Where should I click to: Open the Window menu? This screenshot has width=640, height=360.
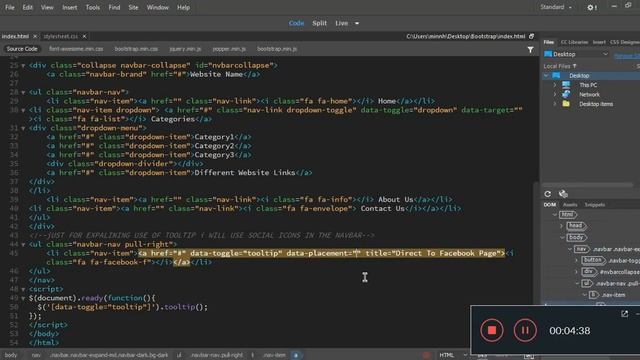pos(158,7)
